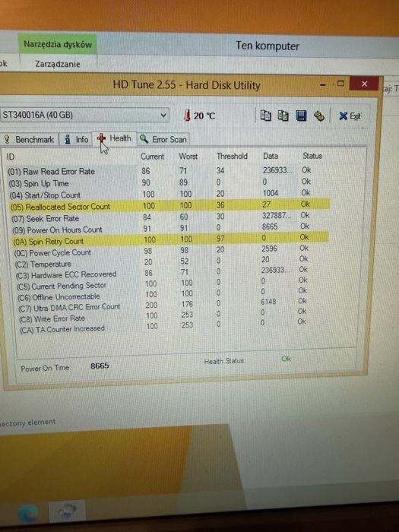The image size is (399, 532).
Task: Open Narzędzia dysków ribbon tab
Action: pos(58,44)
